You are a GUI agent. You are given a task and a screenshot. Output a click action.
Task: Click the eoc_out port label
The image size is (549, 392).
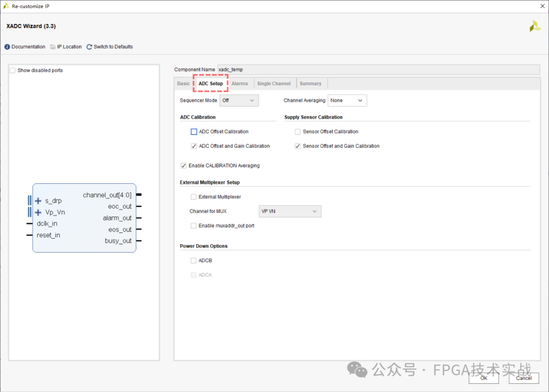click(x=120, y=207)
